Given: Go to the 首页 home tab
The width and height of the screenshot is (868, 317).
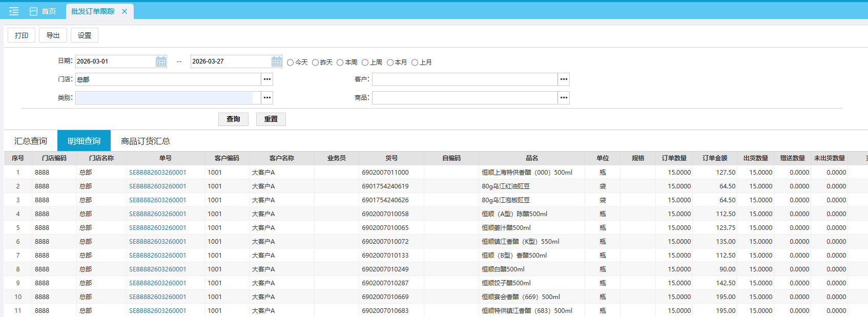Looking at the screenshot, I should click(x=43, y=11).
